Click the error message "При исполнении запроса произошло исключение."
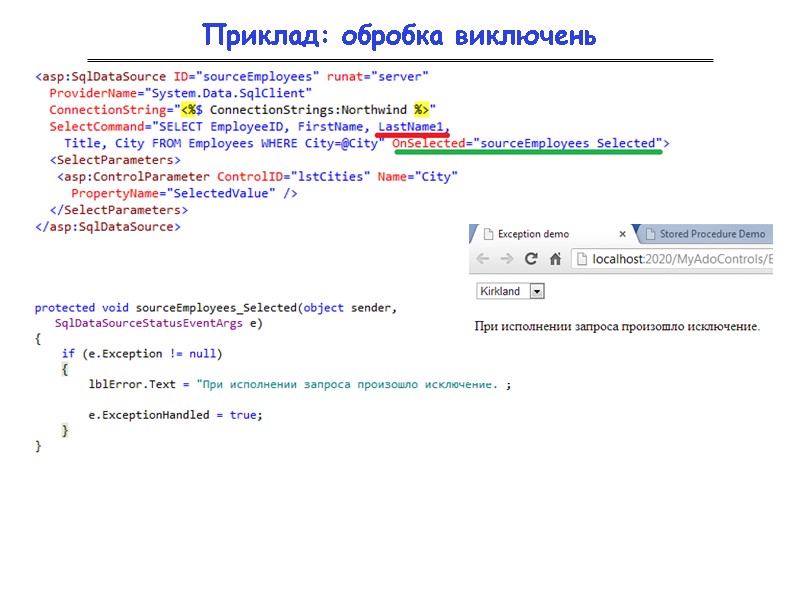The image size is (800, 600). click(x=617, y=326)
